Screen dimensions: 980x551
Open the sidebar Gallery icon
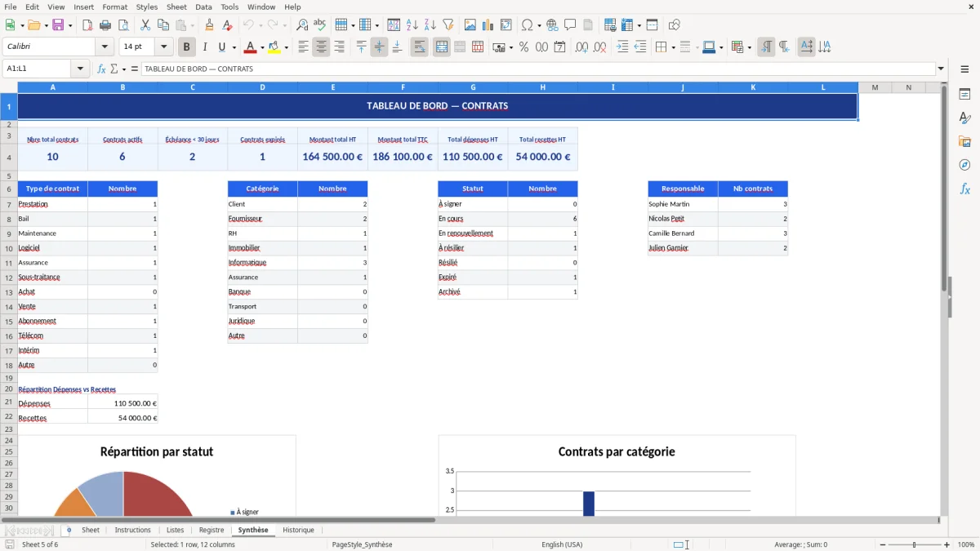click(964, 142)
